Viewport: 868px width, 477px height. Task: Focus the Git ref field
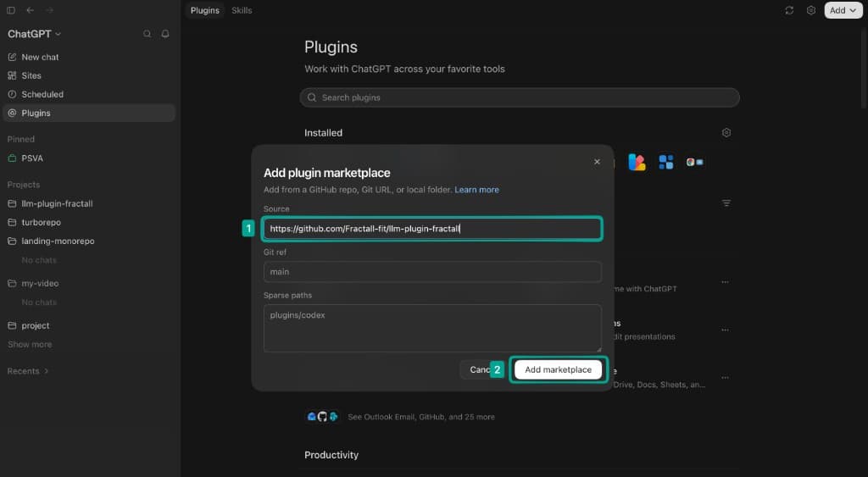[x=432, y=272]
